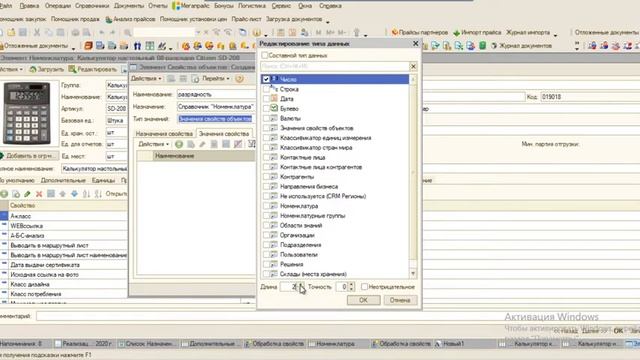640x360 pixels.
Task: Open the Сервис menu
Action: (281, 6)
